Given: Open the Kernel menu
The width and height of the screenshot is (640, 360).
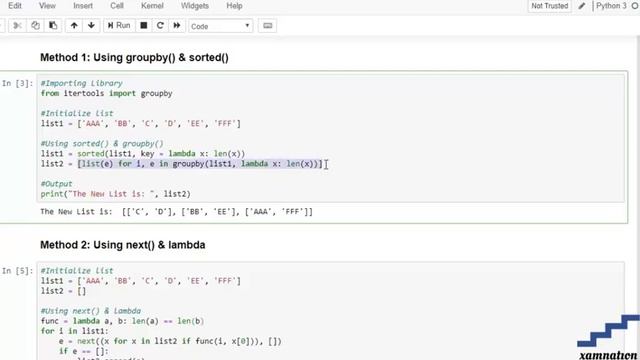Looking at the screenshot, I should 152,6.
